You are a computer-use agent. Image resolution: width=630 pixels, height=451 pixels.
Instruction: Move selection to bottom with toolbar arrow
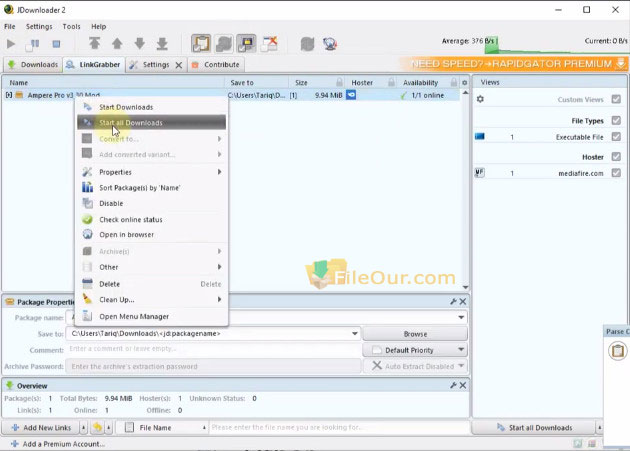tap(162, 43)
